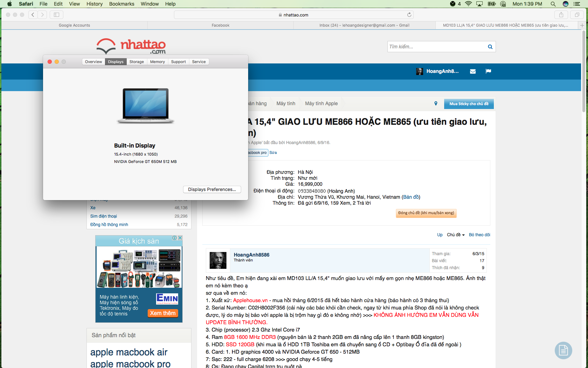Open the Gmail Inbox browser tab

point(364,25)
